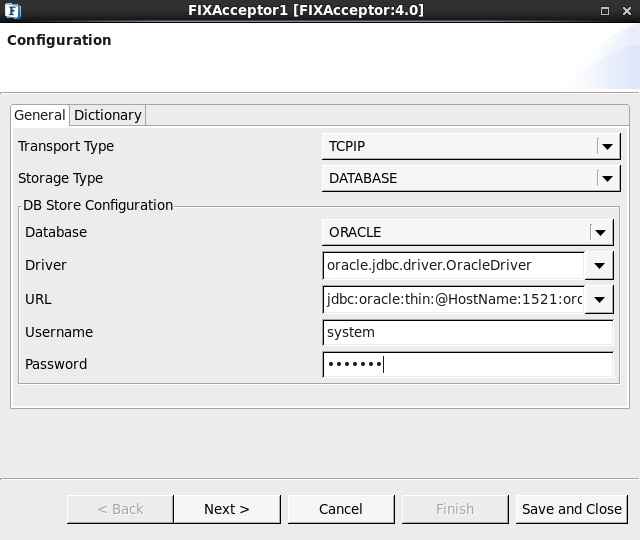
Task: Click the Driver text field
Action: (453, 265)
